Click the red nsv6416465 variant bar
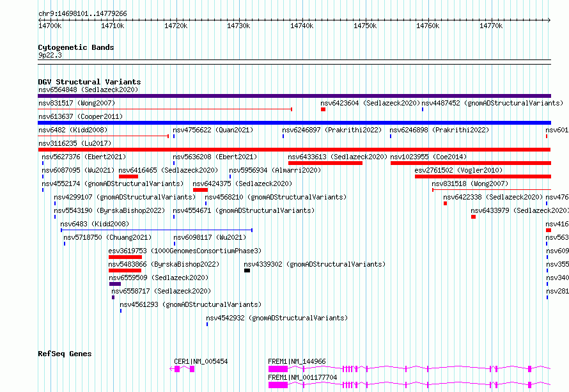 [x=129, y=176]
